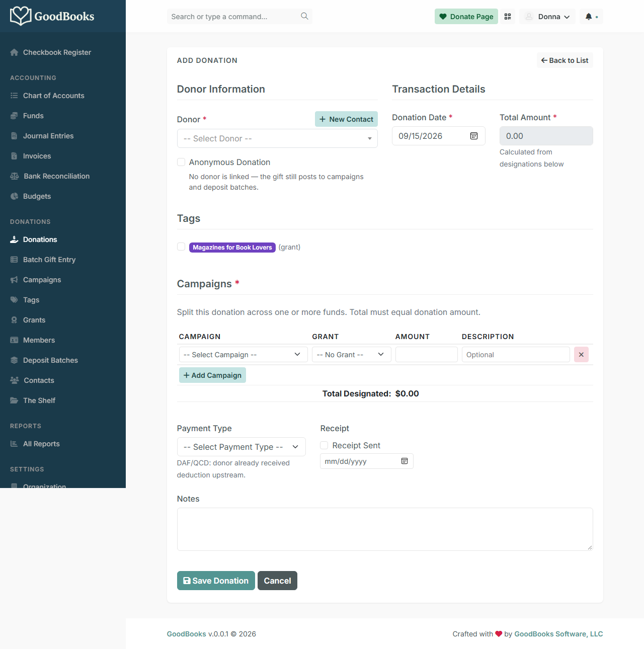Viewport: 644px width, 649px height.
Task: Click the Campaigns megaphone icon
Action: click(14, 280)
